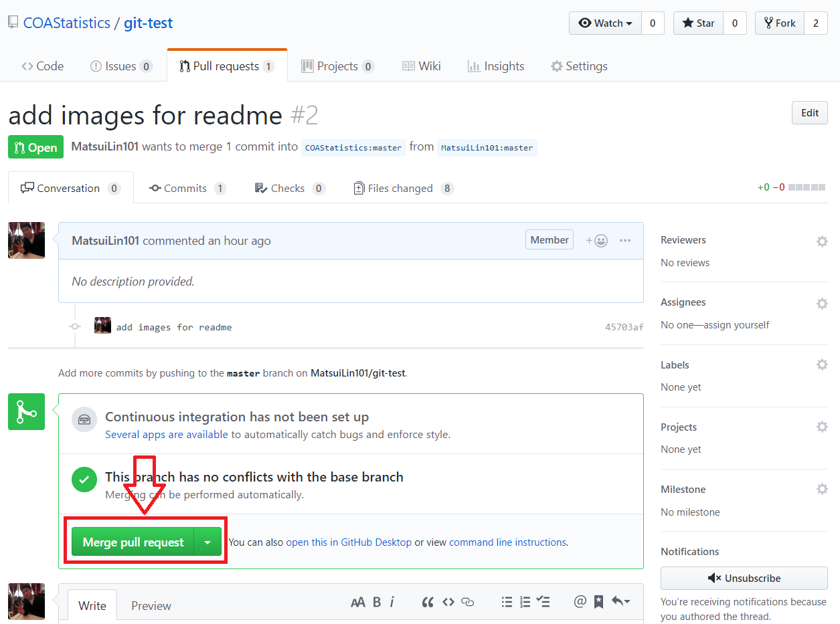Click the star count next to Star
Image resolution: width=840 pixels, height=624 pixels.
(734, 23)
